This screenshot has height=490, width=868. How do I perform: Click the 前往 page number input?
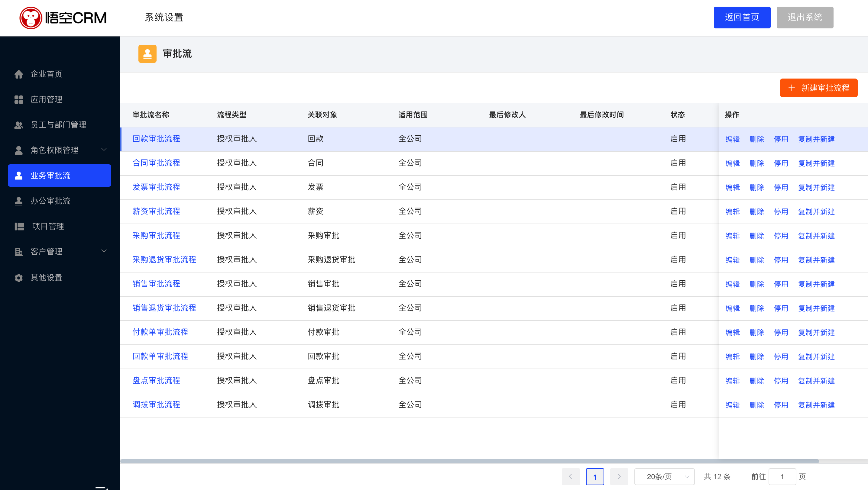[x=782, y=476]
